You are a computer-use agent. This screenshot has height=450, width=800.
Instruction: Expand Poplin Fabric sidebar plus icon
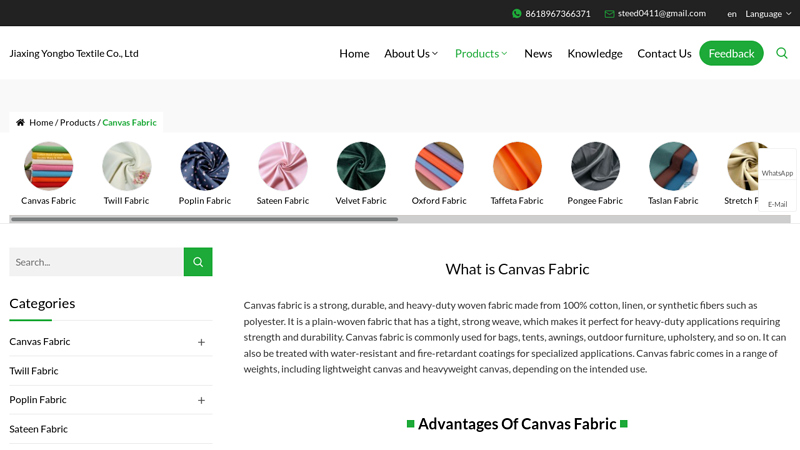tap(201, 401)
